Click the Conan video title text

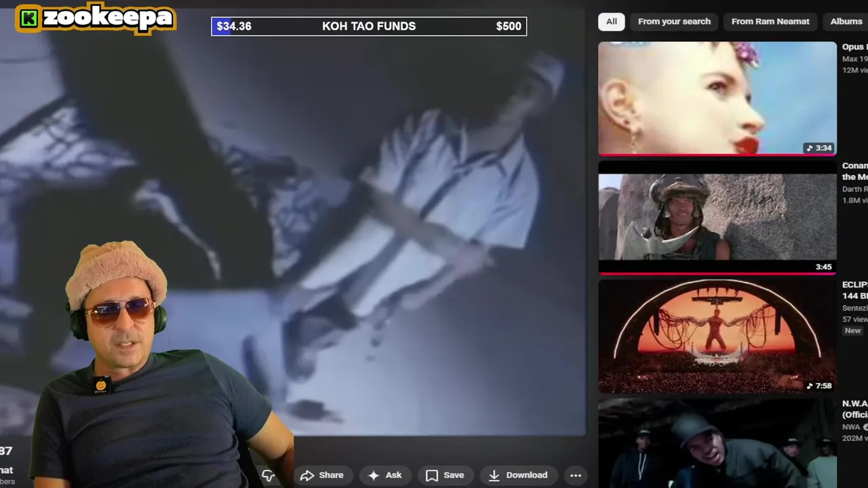pos(854,171)
